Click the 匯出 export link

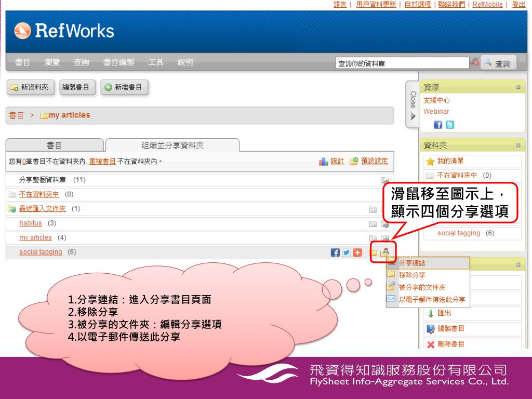(x=444, y=313)
